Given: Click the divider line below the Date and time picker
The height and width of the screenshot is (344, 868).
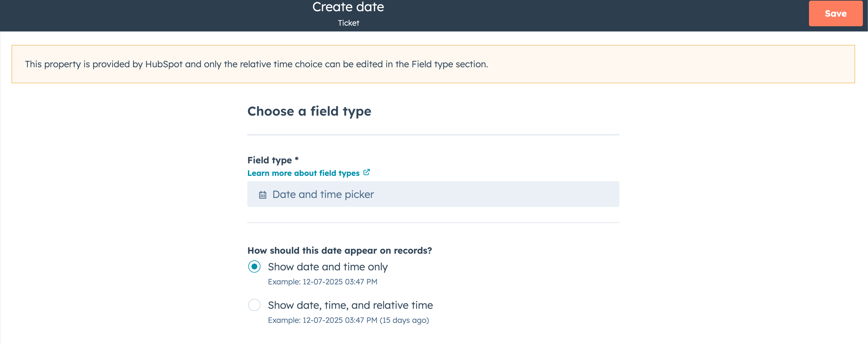Looking at the screenshot, I should click(433, 223).
